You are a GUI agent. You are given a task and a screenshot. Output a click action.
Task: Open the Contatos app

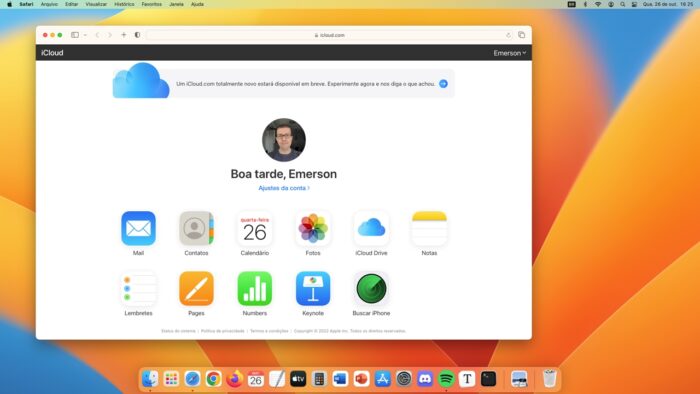pos(196,228)
